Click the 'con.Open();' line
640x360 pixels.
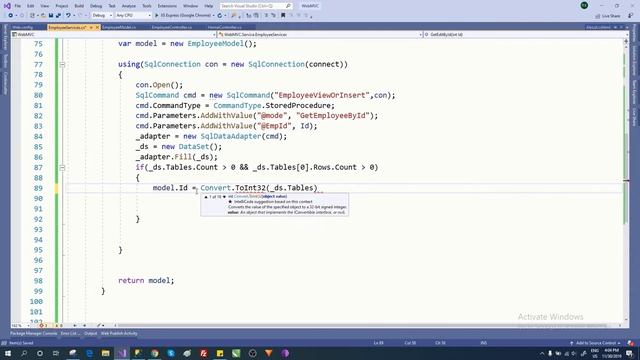[159, 85]
